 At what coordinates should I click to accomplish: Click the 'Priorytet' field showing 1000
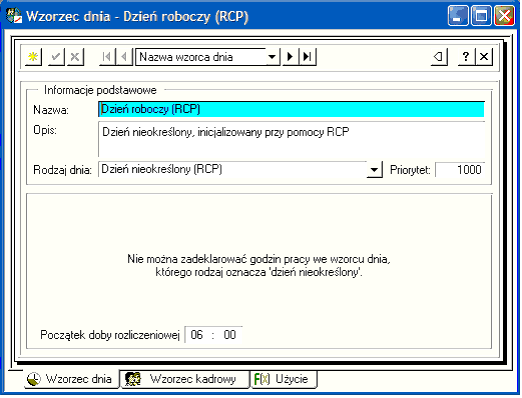(460, 170)
